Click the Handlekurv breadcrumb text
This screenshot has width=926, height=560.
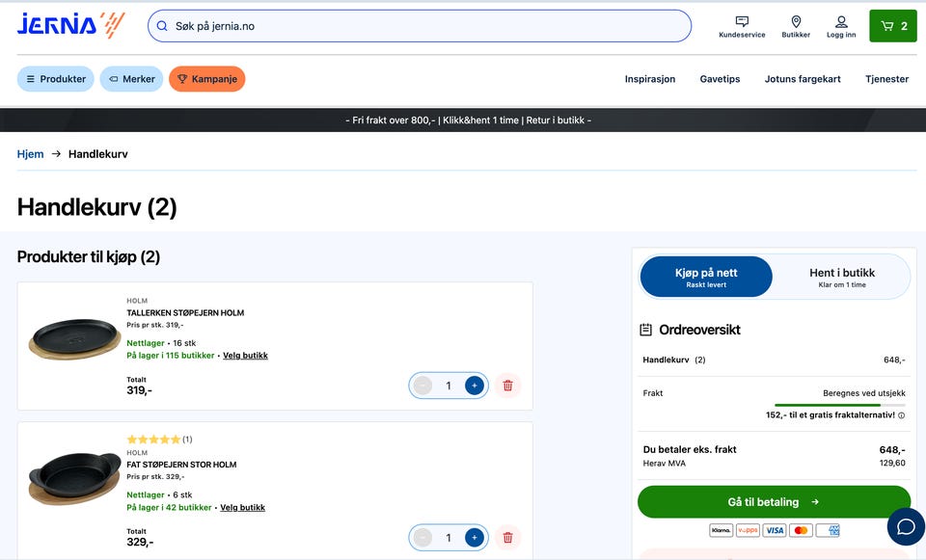pos(98,154)
